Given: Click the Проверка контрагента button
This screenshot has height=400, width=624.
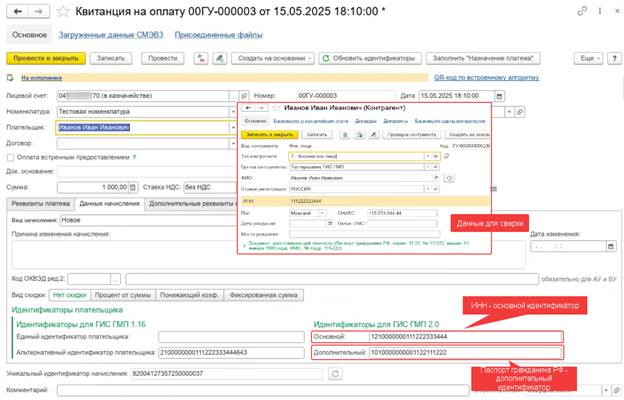Looking at the screenshot, I should tap(411, 135).
